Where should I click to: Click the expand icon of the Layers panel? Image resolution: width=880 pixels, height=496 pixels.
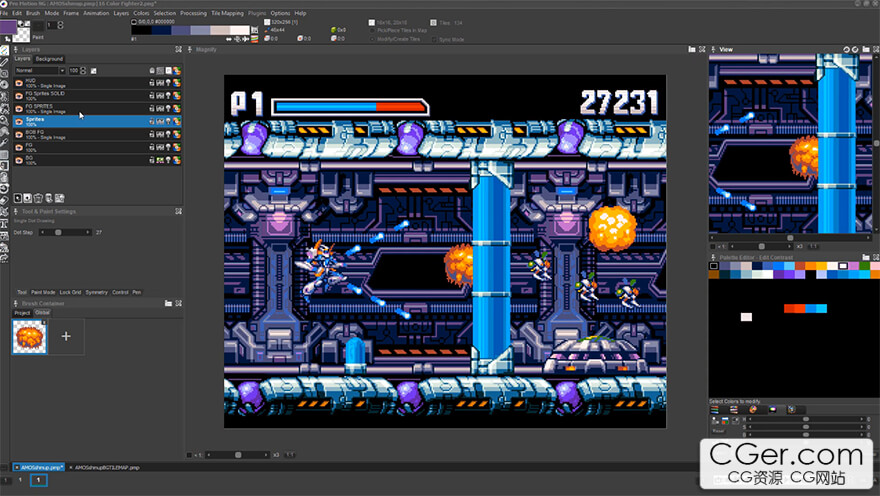click(178, 49)
